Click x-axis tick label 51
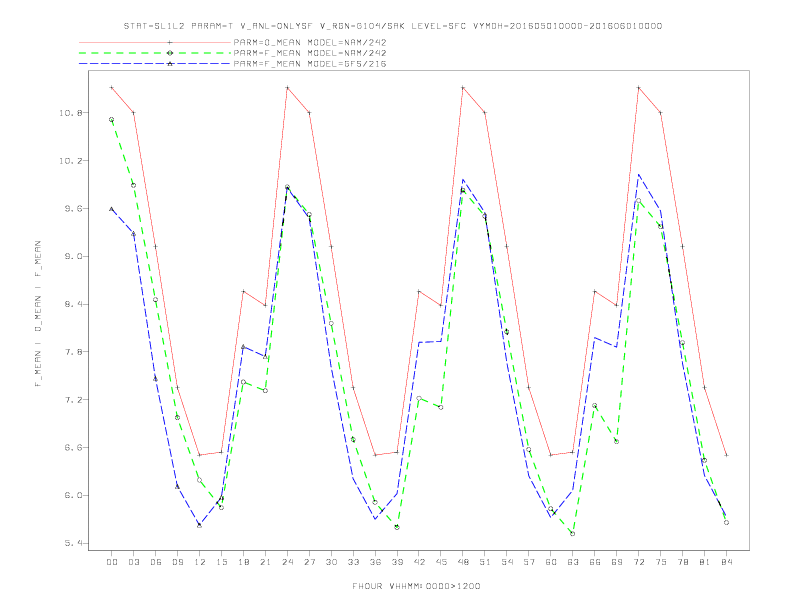The height and width of the screenshot is (612, 792). (x=485, y=562)
